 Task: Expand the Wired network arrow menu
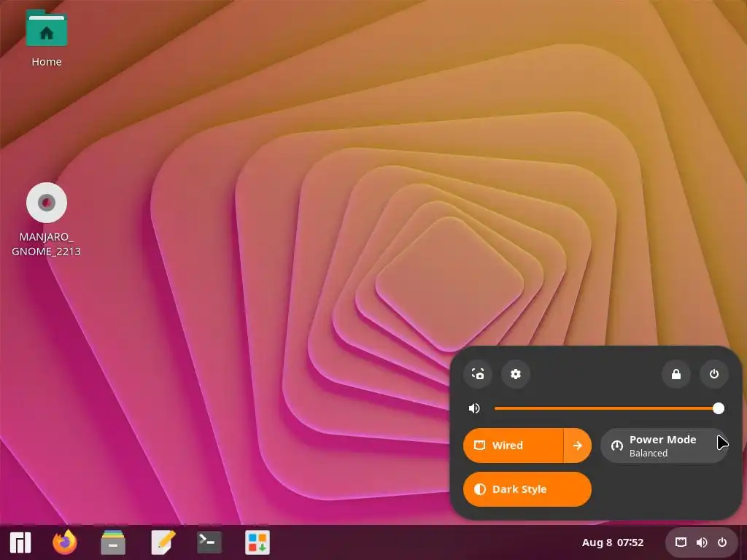pyautogui.click(x=578, y=446)
